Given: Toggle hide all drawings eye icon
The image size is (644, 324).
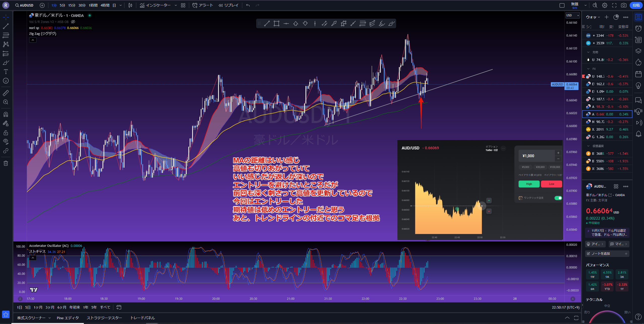Looking at the screenshot, I should point(6,141).
